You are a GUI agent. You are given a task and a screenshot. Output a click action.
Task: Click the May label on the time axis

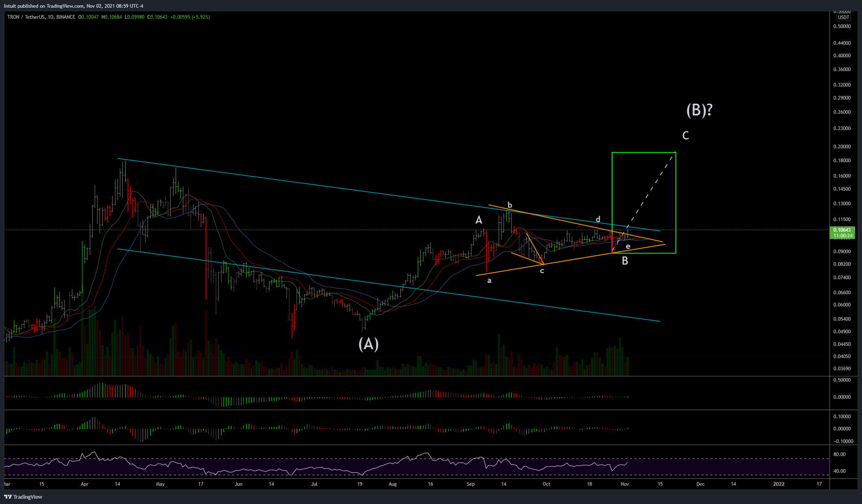coord(160,484)
